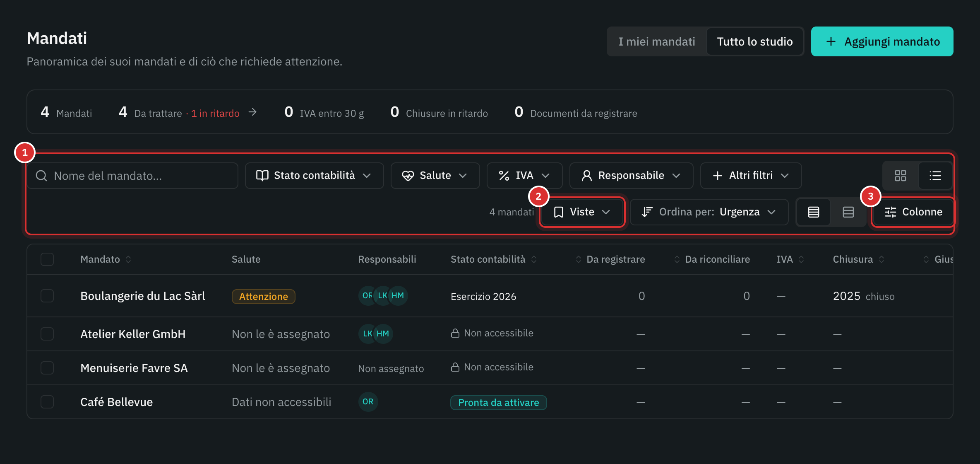The image size is (980, 464).
Task: Open the Responsabile filter dropdown
Action: pos(631,176)
